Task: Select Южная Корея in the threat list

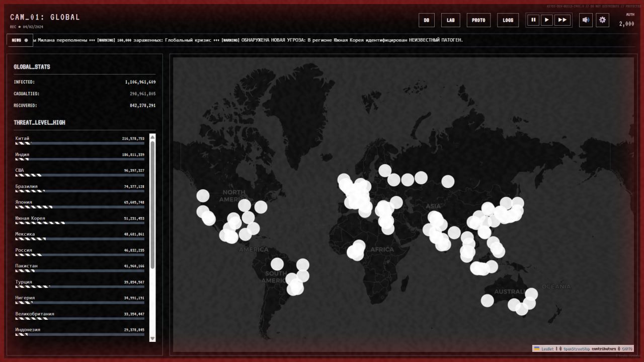Action: (80, 221)
